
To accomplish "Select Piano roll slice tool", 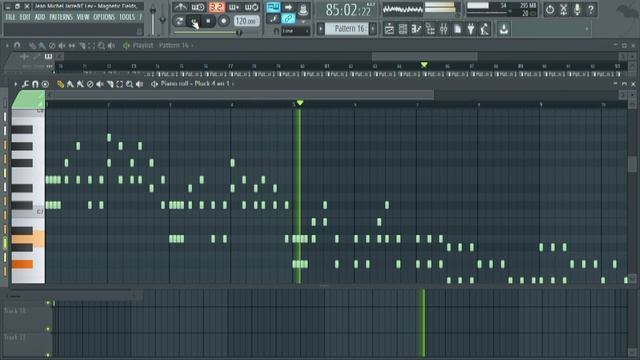I will [110, 84].
